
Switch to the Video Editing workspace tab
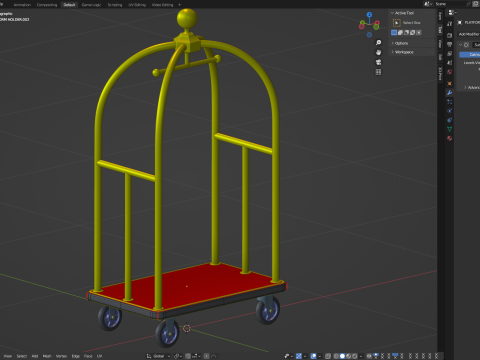(x=162, y=5)
